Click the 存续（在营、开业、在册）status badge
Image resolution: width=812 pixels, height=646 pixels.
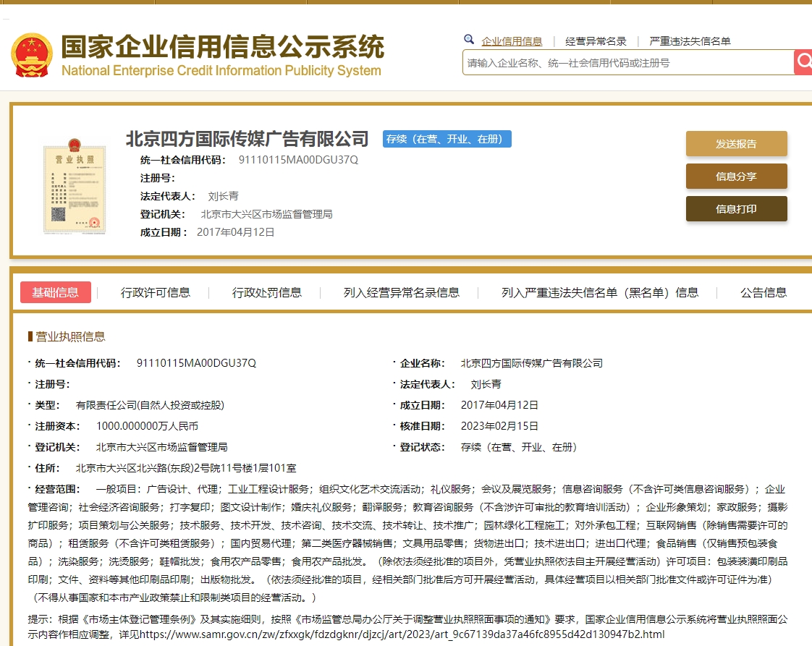tap(447, 139)
